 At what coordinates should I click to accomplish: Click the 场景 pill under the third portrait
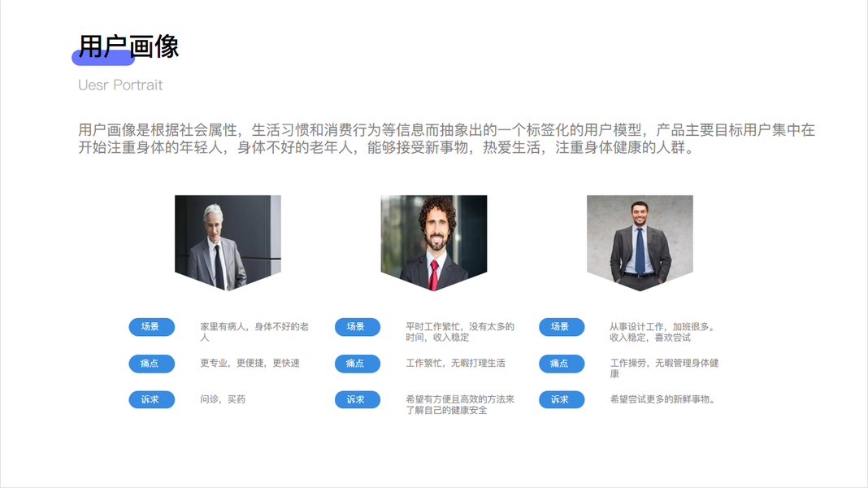click(562, 327)
